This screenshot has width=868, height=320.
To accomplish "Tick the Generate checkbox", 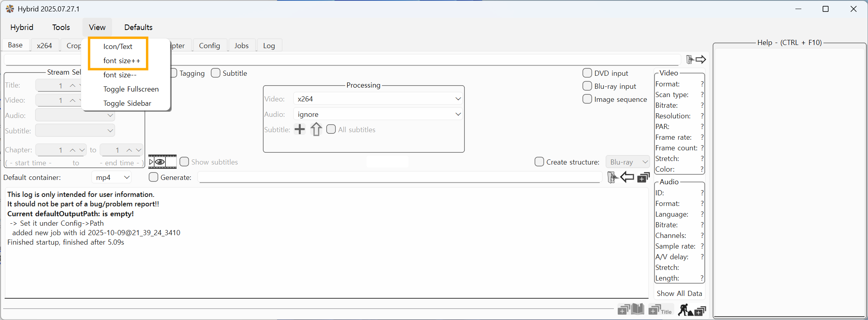I will pos(153,177).
